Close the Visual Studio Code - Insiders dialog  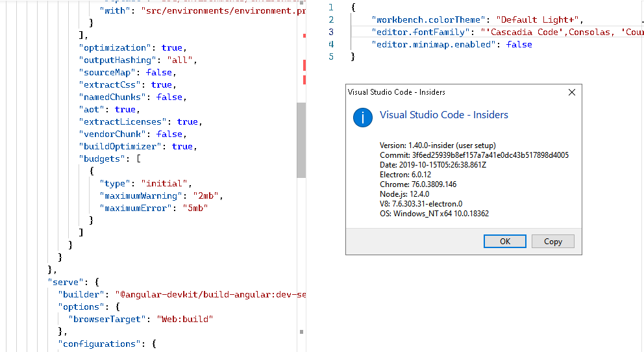(x=572, y=92)
